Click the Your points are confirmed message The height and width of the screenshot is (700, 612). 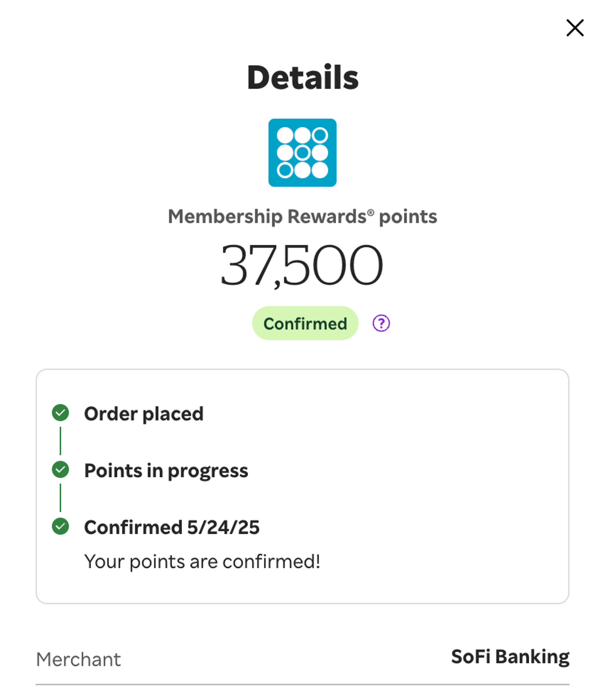pos(202,562)
